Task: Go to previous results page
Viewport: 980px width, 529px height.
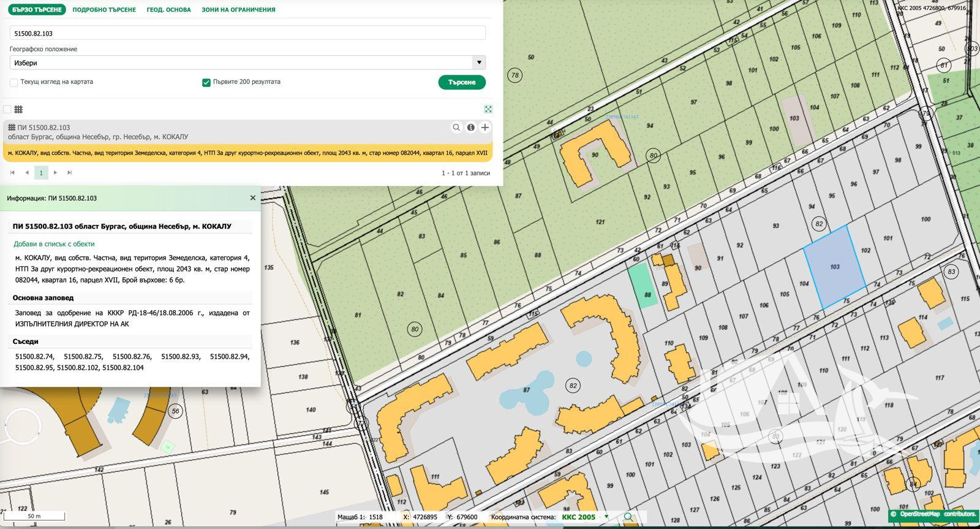Action: click(27, 173)
